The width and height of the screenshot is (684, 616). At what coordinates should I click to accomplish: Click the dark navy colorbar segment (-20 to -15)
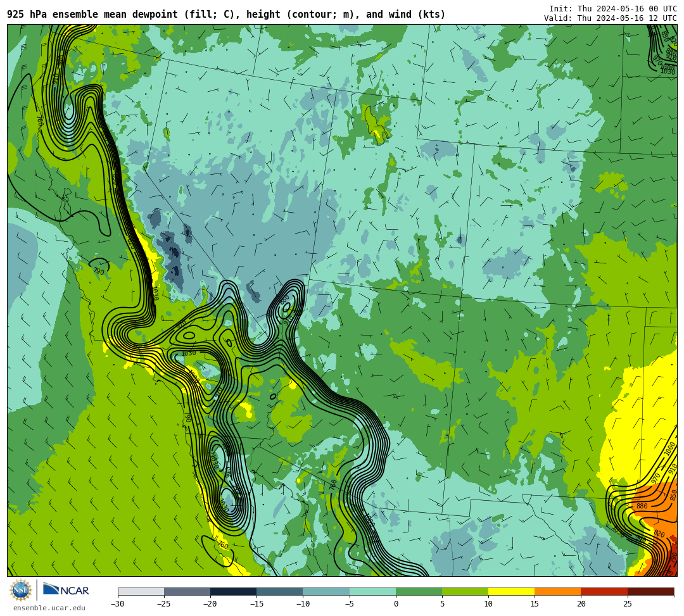click(233, 591)
